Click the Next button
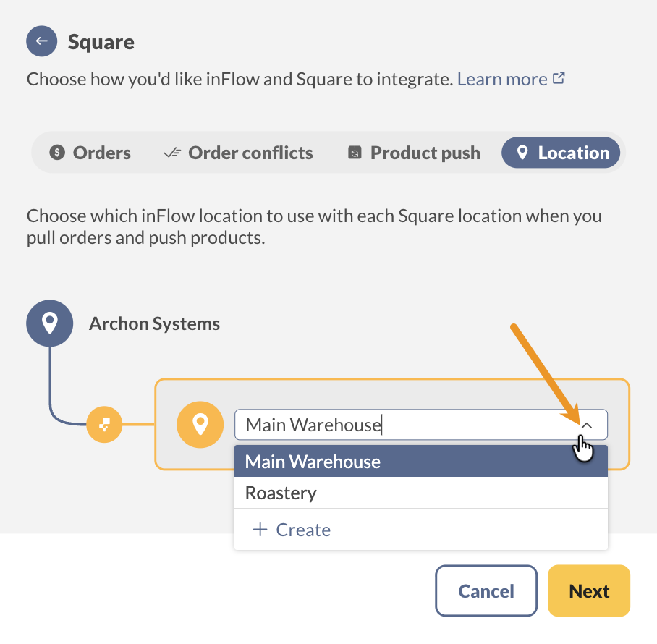This screenshot has height=644, width=657. 589,590
